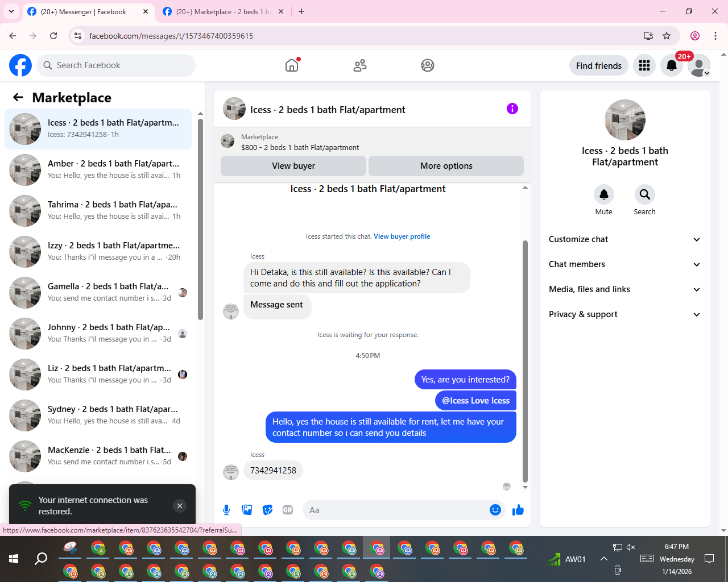
Task: Click the 7342941258 message bubble
Action: (273, 471)
